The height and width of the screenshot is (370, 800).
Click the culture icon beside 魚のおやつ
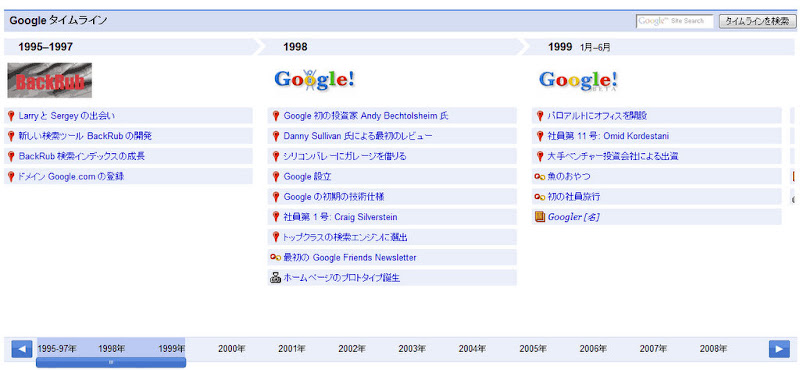tap(540, 177)
